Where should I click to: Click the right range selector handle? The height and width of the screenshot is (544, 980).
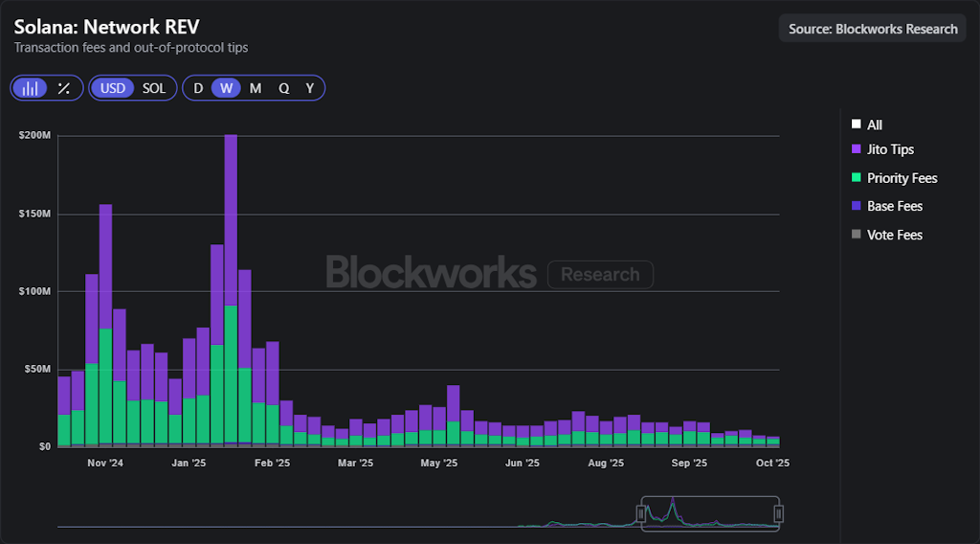point(778,514)
